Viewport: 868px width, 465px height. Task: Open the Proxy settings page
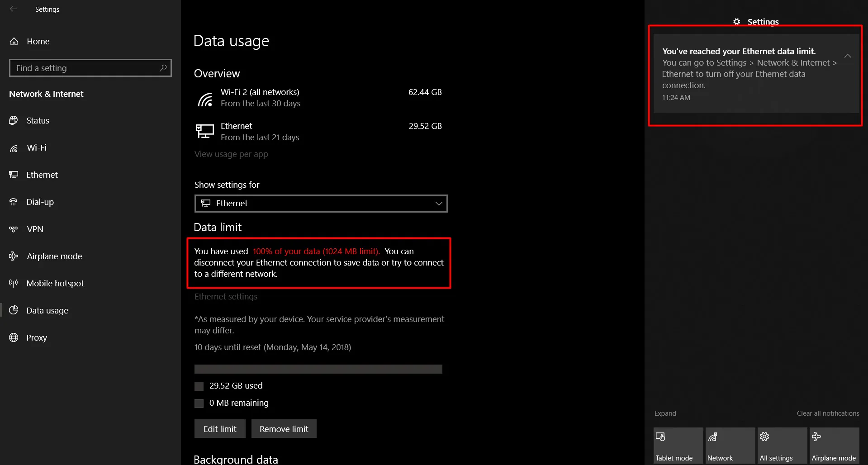coord(90,337)
